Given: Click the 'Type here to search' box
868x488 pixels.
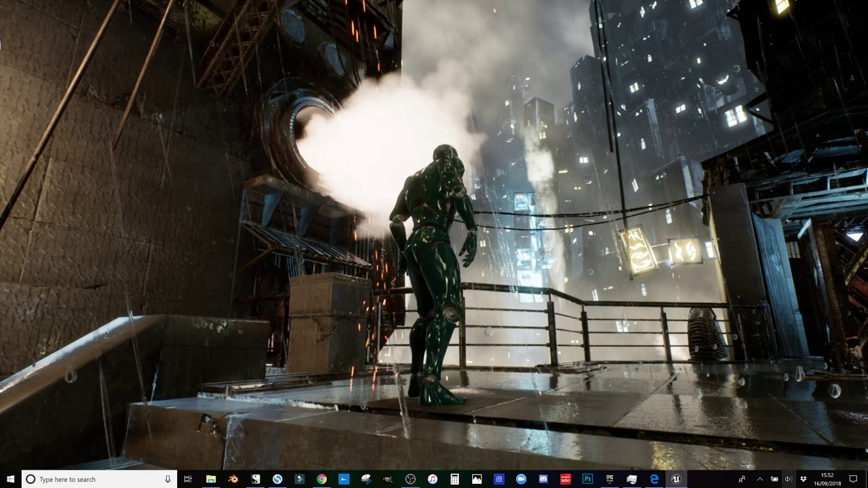Looking at the screenshot, I should [99, 479].
